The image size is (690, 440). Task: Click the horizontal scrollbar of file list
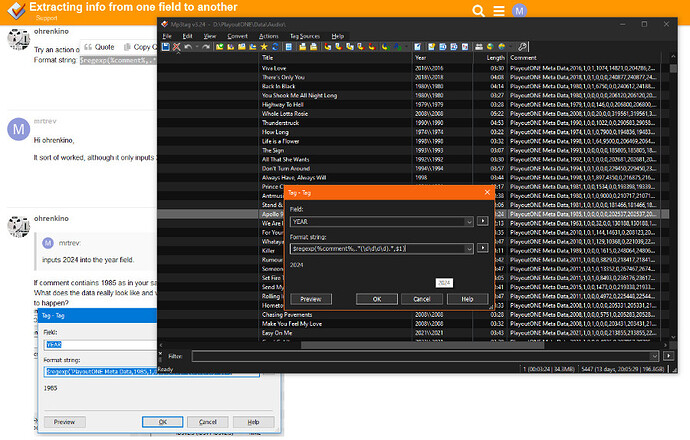point(422,345)
